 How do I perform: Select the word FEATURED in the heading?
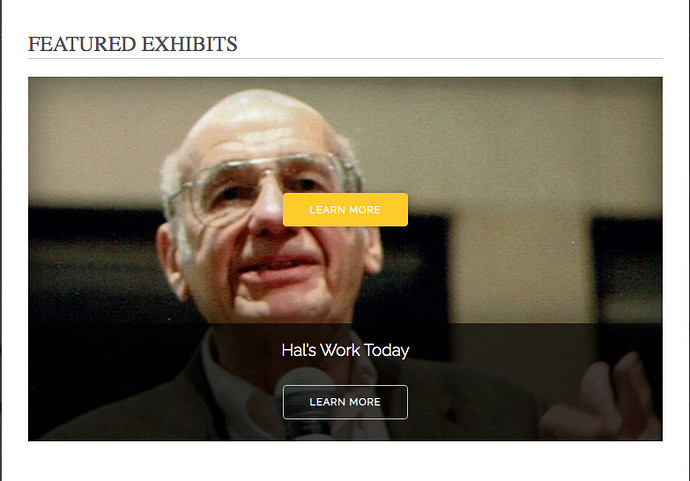pyautogui.click(x=82, y=44)
